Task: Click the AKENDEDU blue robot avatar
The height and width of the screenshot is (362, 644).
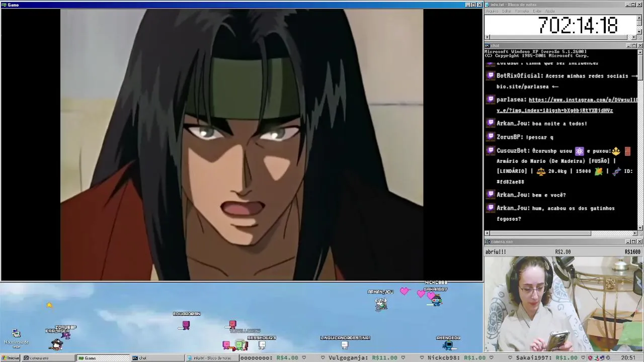Action: 448,345
